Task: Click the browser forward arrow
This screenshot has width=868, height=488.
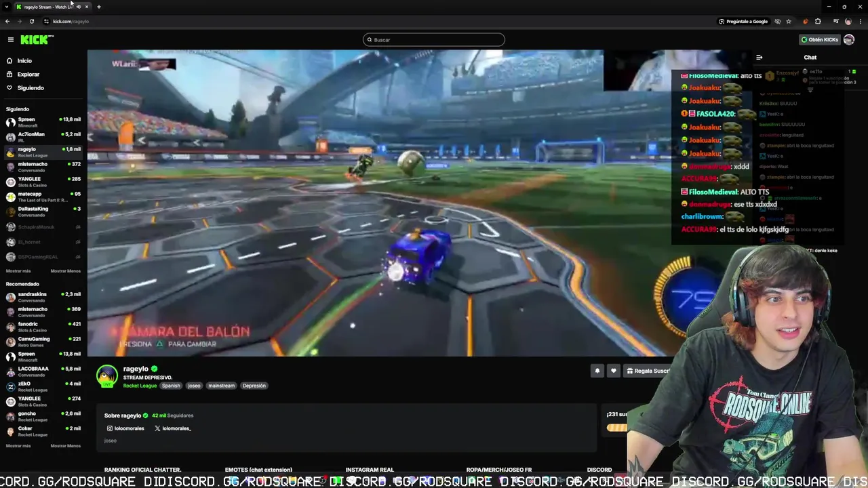Action: (19, 22)
